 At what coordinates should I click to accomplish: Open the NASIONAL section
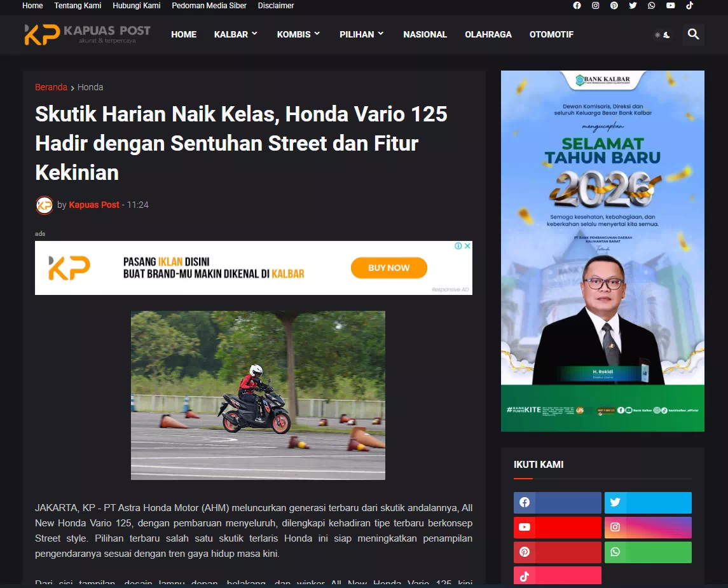(x=425, y=34)
